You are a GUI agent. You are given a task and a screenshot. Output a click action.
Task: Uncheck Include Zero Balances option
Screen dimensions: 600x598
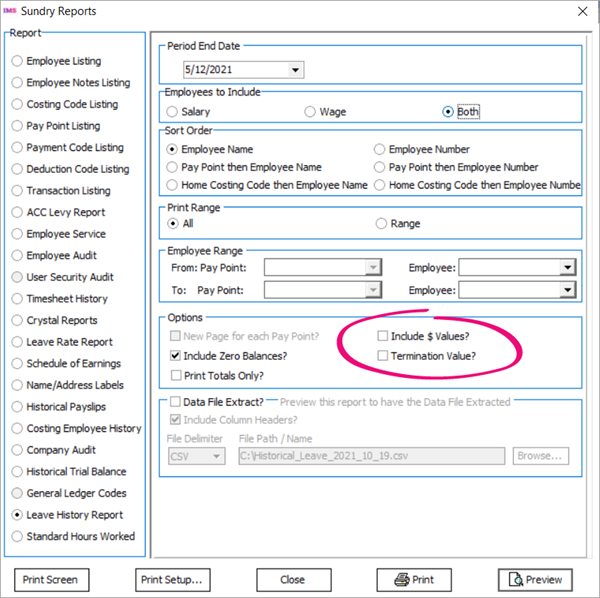click(176, 355)
